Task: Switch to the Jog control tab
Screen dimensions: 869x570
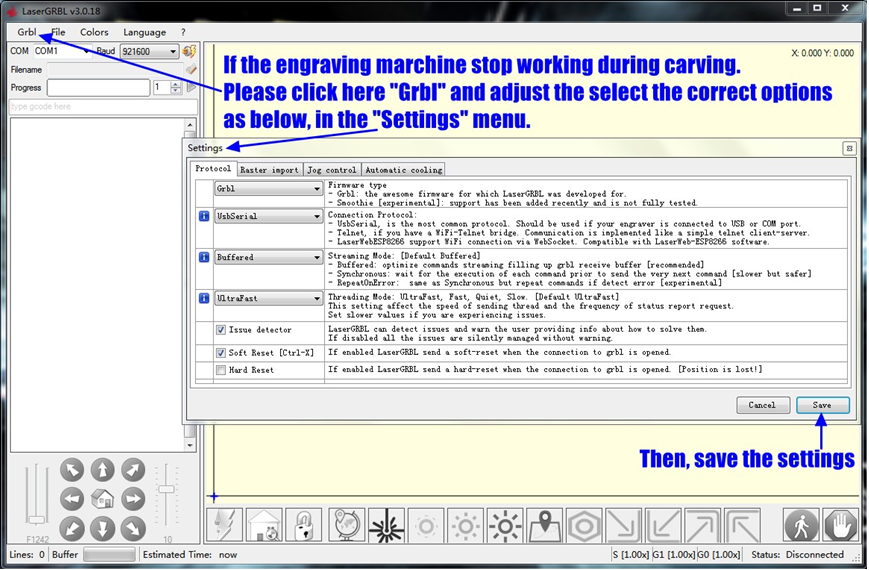Action: pos(332,170)
